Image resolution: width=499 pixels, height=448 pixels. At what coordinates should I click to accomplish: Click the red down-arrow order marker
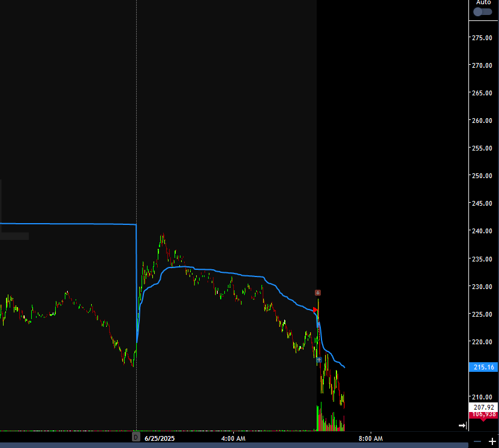pyautogui.click(x=318, y=293)
